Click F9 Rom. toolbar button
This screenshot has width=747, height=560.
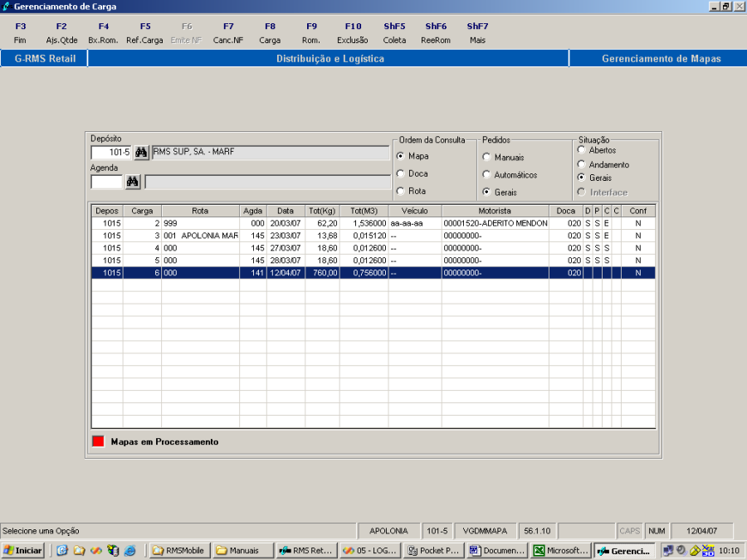[x=311, y=33]
